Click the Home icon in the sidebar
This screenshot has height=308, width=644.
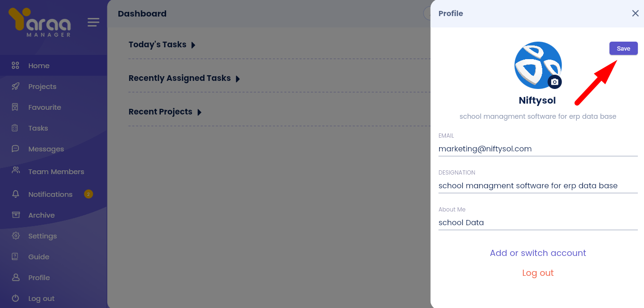click(x=16, y=66)
